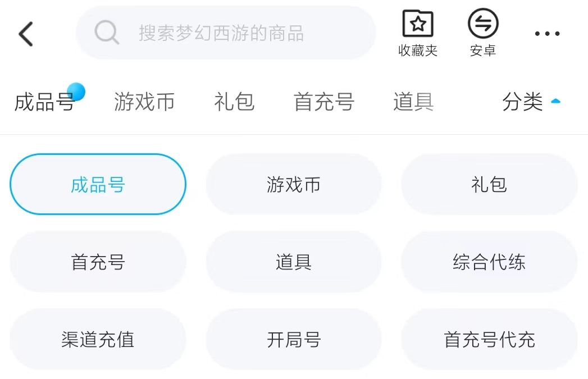Select the 首充号代充 category button

(489, 339)
